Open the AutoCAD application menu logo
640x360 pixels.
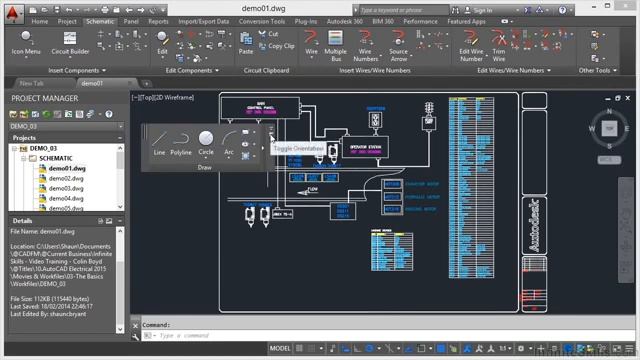point(13,13)
